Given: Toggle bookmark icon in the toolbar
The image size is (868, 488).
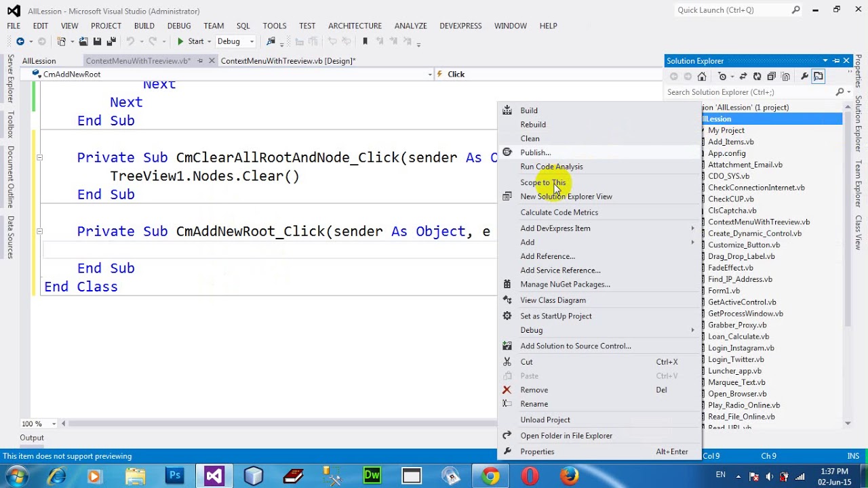Looking at the screenshot, I should tap(365, 41).
